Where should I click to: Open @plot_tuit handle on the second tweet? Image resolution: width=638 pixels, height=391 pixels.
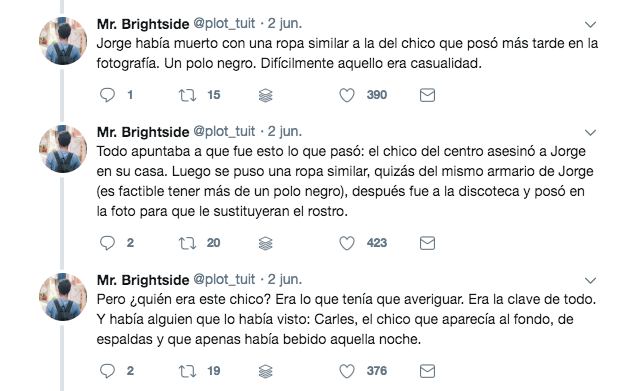click(224, 131)
